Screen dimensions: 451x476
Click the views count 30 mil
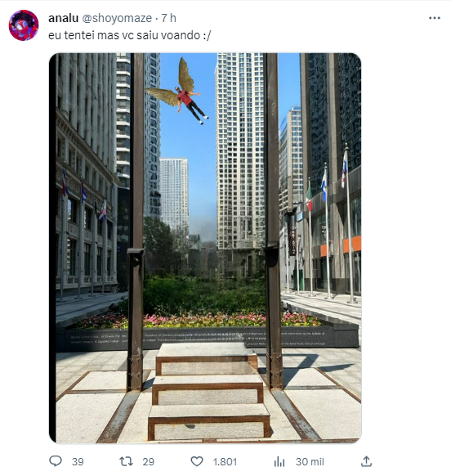[310, 462]
